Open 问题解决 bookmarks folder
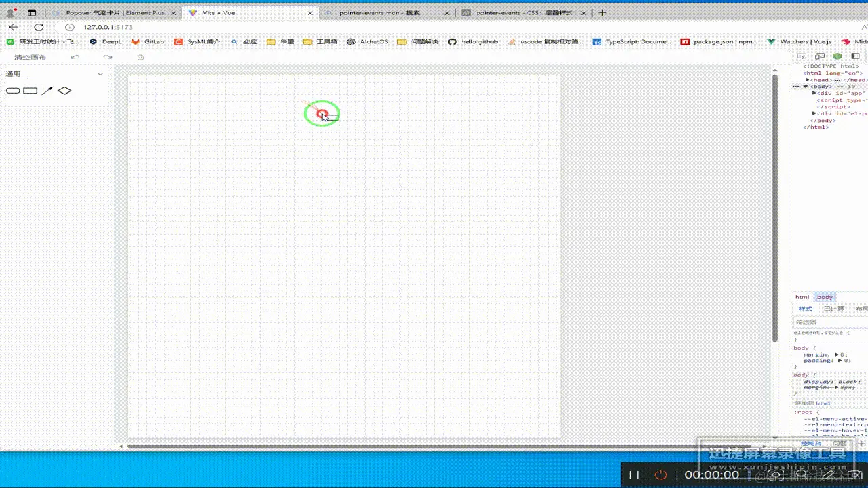 coord(418,41)
